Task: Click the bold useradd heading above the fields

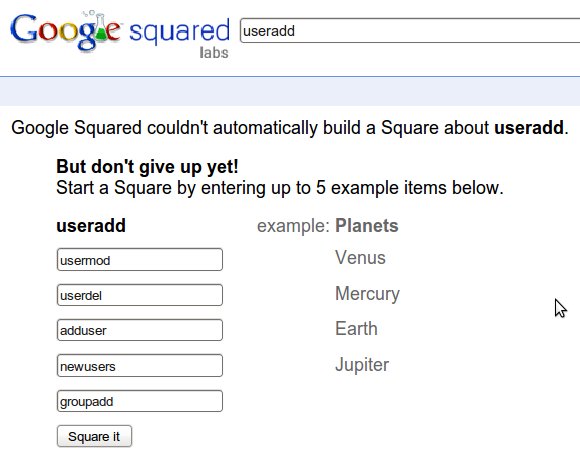Action: (x=91, y=226)
